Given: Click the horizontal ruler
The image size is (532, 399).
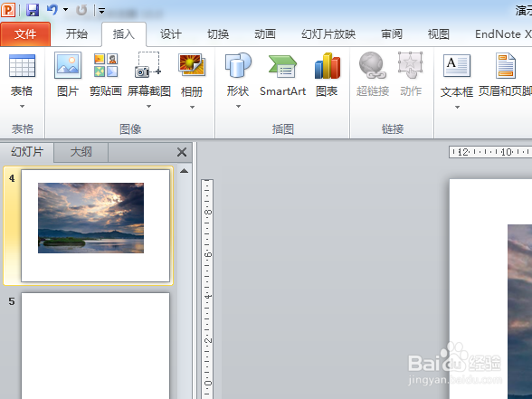Looking at the screenshot, I should coord(490,152).
